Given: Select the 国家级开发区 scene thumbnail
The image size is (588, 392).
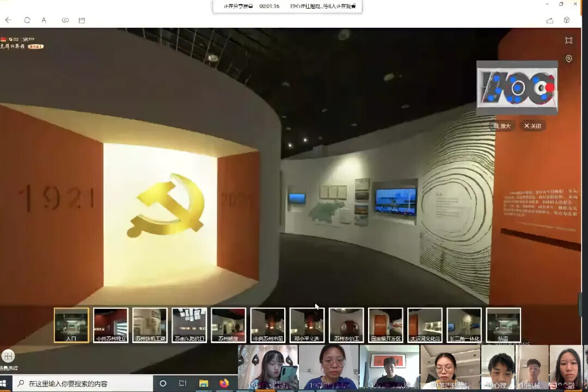Looking at the screenshot, I should [385, 325].
